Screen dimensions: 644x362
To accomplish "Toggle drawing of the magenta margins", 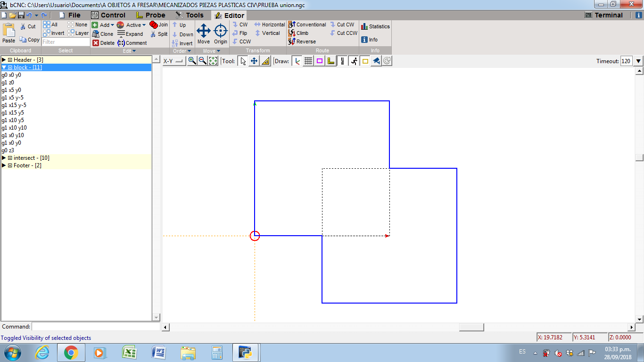I will [x=319, y=61].
